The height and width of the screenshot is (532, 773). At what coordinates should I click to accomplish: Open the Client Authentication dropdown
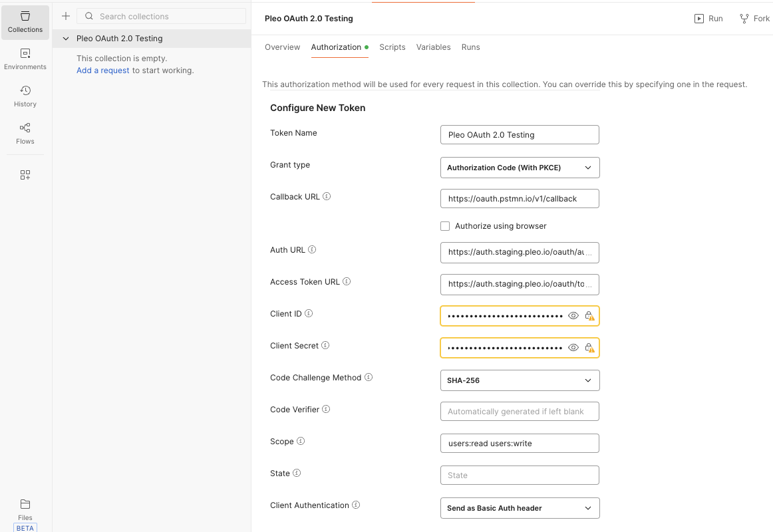coord(520,508)
